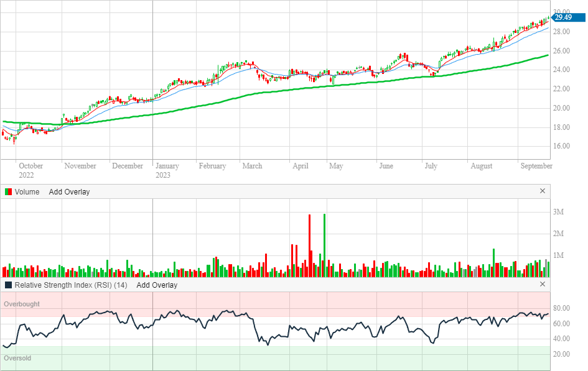Click the Volume red-green color icon
Image resolution: width=588 pixels, height=371 pixels.
pyautogui.click(x=8, y=192)
